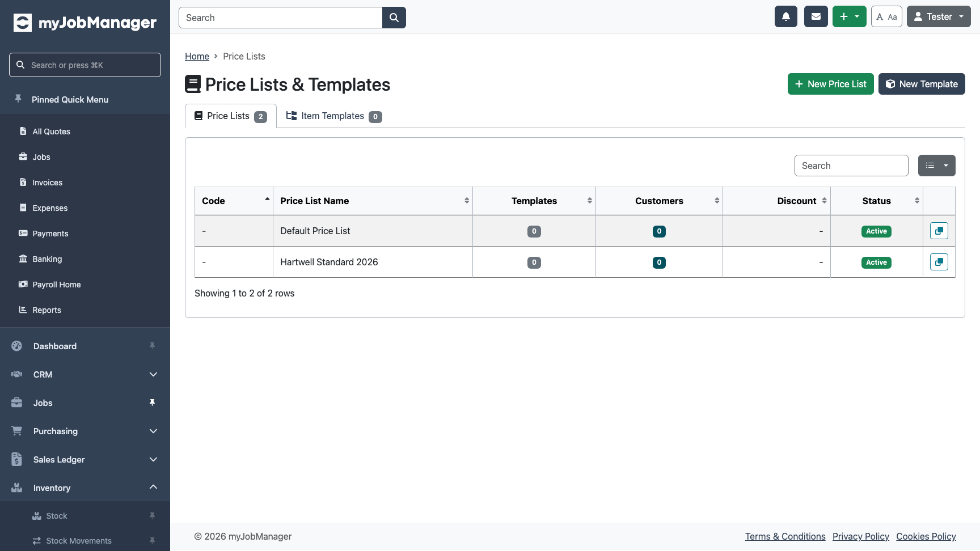Expand the CRM menu chevron
The image size is (980, 551).
(153, 374)
